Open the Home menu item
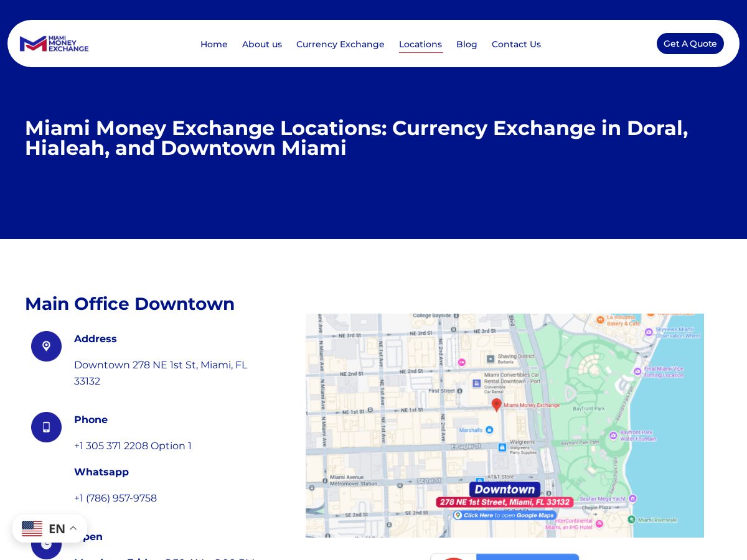Viewport: 747px width, 560px height. coord(214,44)
